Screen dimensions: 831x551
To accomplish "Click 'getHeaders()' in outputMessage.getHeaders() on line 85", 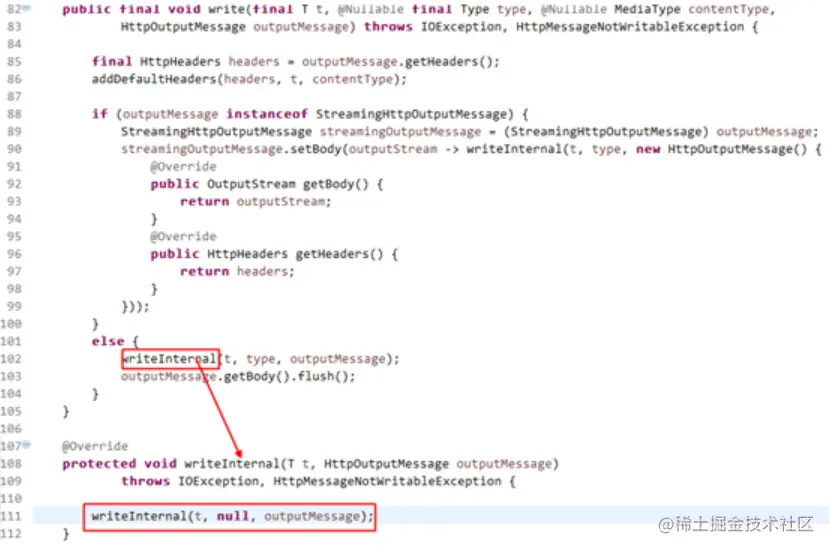I will pos(450,61).
